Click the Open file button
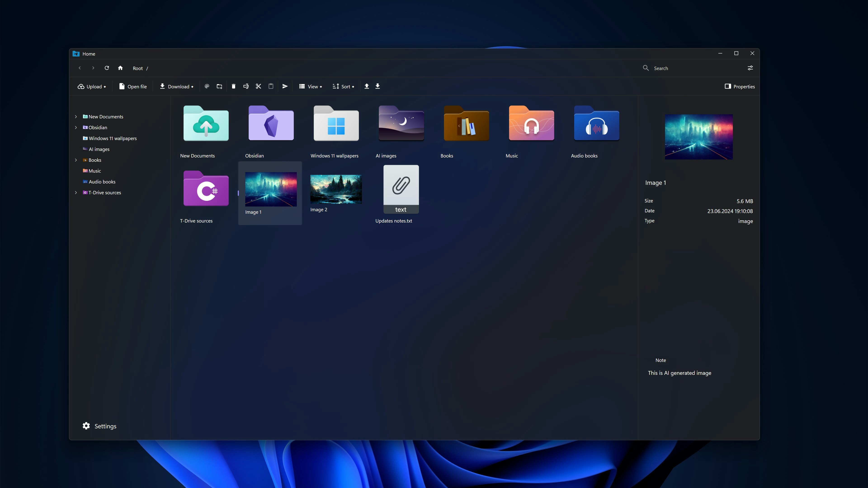 [133, 87]
